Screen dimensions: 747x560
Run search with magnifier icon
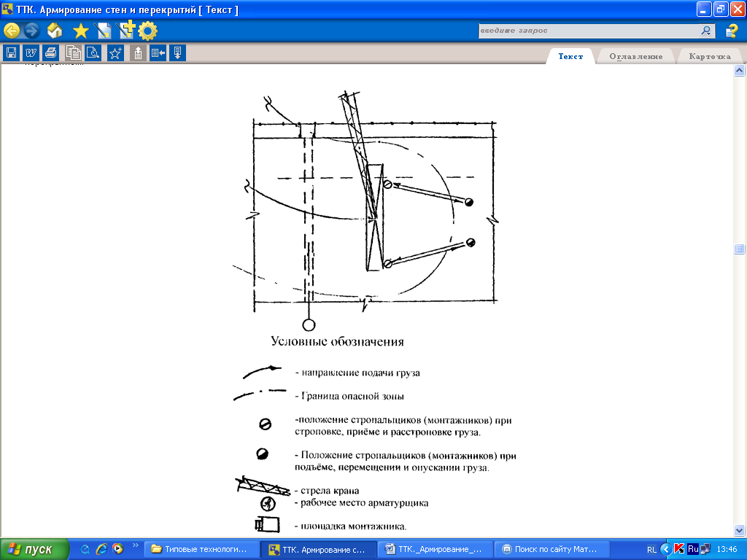click(706, 31)
